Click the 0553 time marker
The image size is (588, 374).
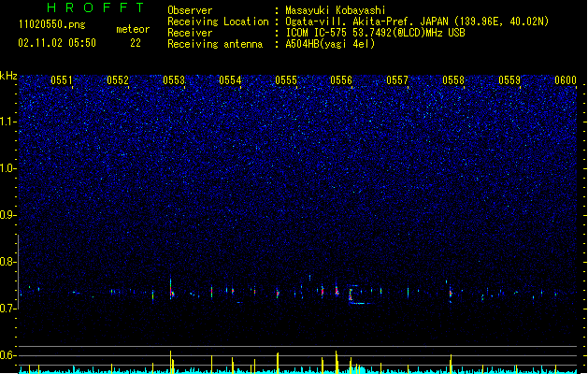[174, 80]
